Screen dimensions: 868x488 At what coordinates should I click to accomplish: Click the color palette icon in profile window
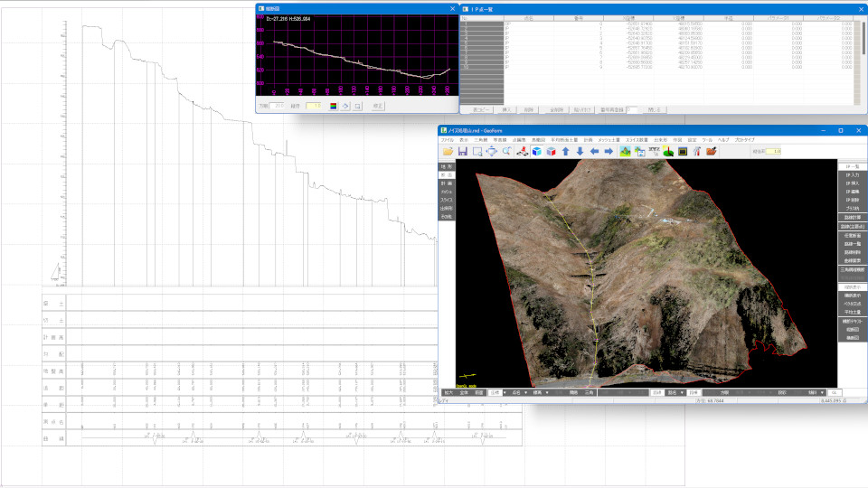(x=332, y=106)
